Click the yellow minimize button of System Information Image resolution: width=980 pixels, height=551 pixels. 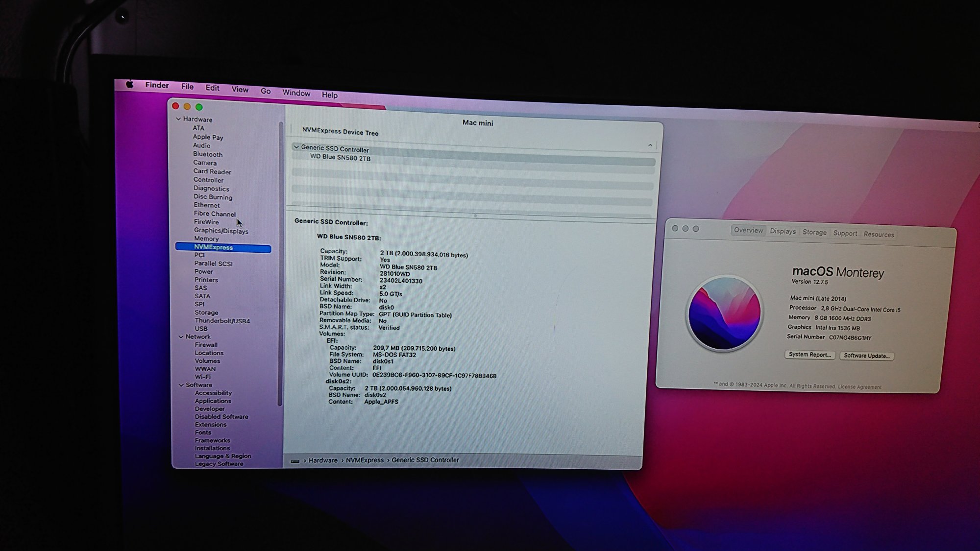187,106
